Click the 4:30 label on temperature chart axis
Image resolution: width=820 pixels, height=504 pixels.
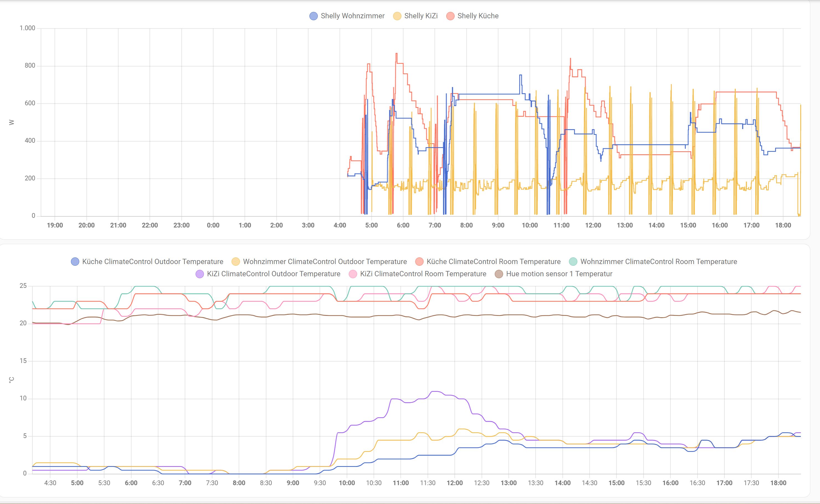50,483
